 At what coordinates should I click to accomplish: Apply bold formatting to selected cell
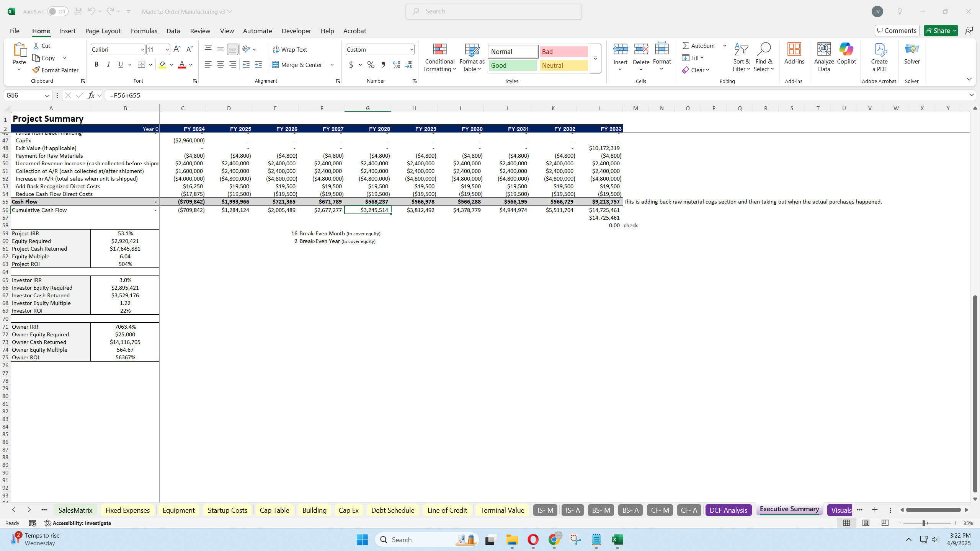96,64
